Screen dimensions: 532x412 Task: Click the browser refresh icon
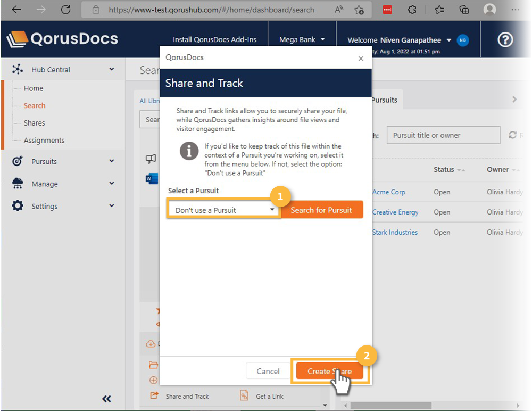pos(65,10)
